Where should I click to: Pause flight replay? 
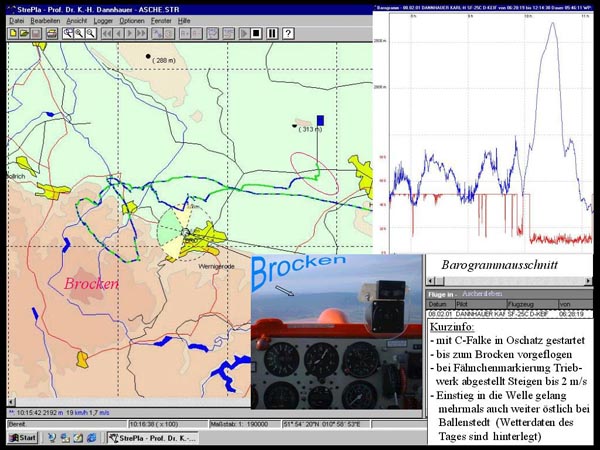point(272,34)
